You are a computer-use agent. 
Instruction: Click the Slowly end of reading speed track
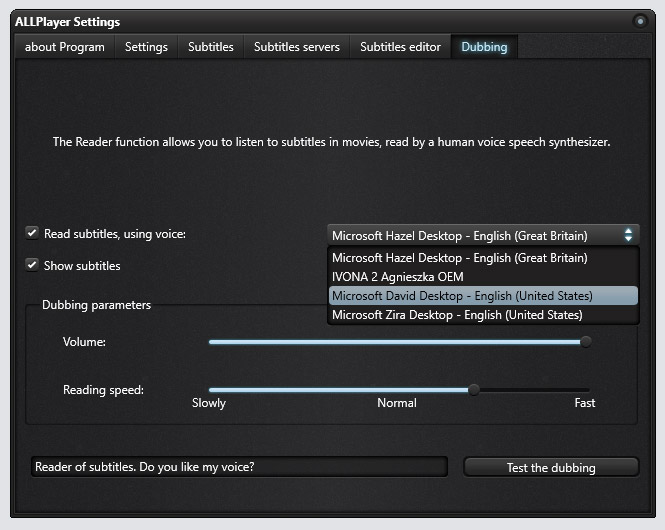coord(212,390)
